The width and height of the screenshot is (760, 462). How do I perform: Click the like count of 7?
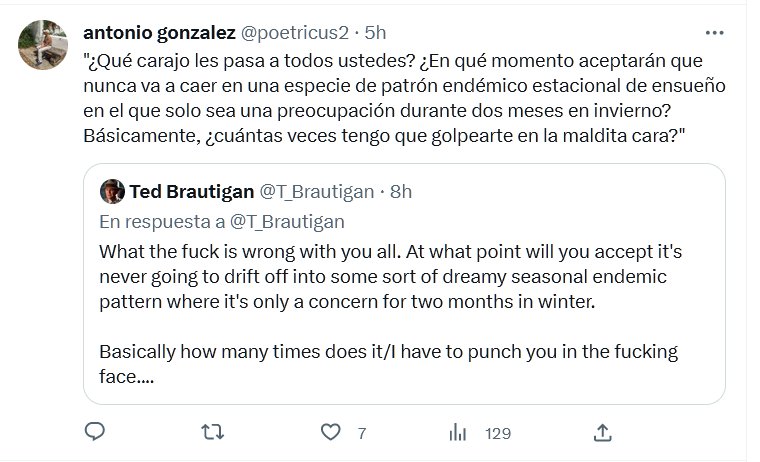coord(361,433)
